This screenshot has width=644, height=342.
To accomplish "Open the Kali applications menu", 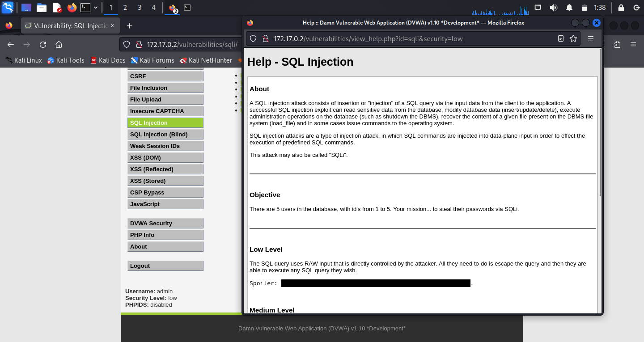I will (x=8, y=7).
